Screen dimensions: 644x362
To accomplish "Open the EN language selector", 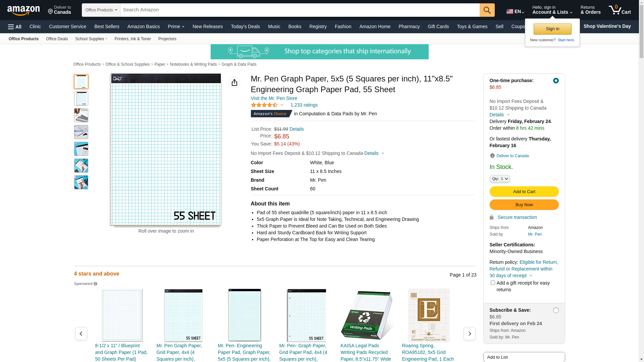I will (x=515, y=12).
